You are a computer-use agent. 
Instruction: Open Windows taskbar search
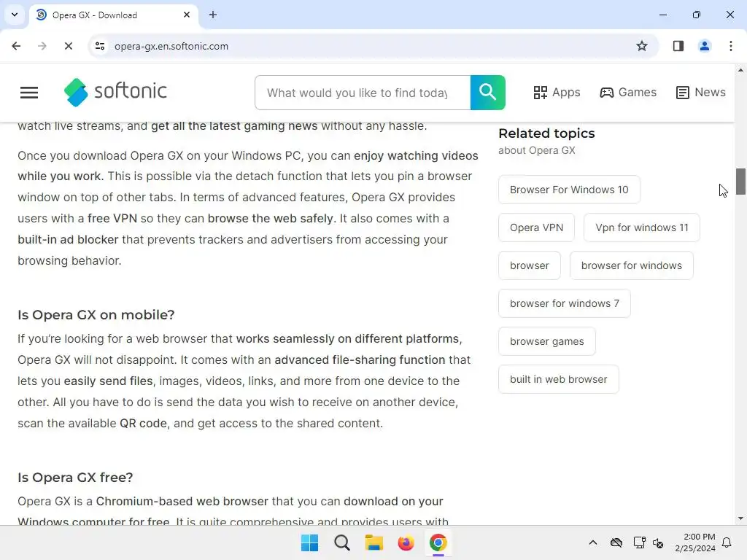[x=342, y=542]
